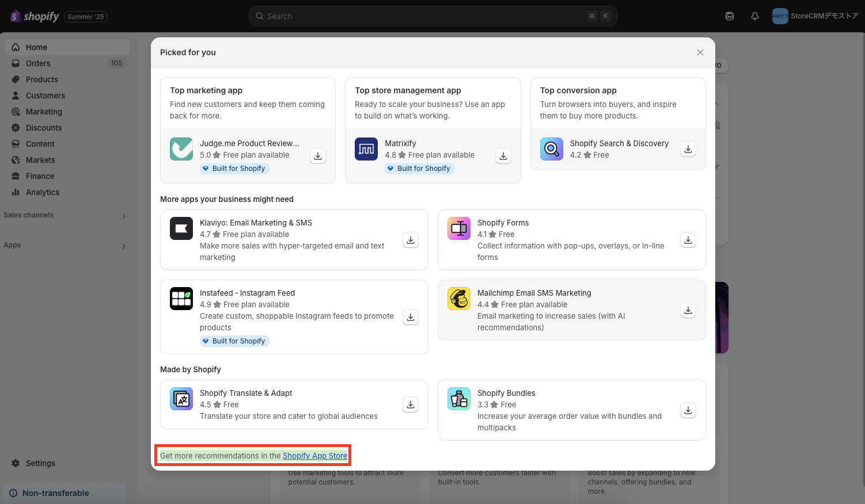The height and width of the screenshot is (504, 865).
Task: Click the Instafeed grid logo icon
Action: (x=181, y=299)
